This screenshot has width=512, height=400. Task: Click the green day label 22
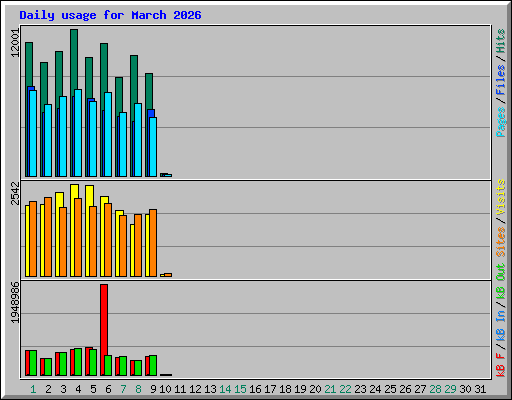(345, 389)
